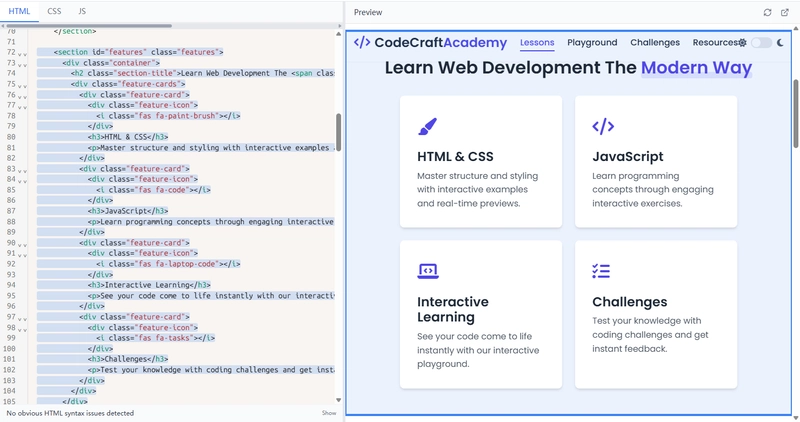Screen dimensions: 800x422
Task: Open preview in new window icon
Action: point(785,12)
